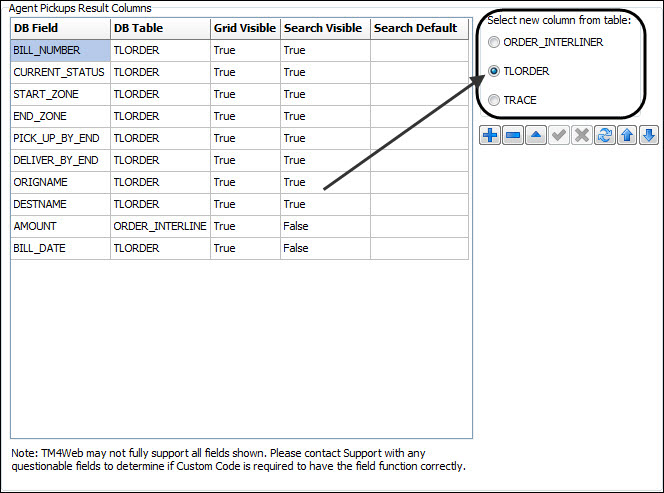Move row up with the up-arrow icon

(x=627, y=136)
